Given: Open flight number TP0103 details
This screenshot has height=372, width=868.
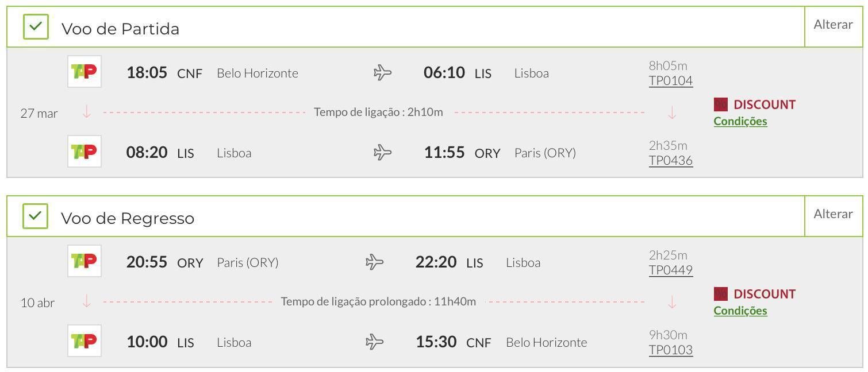Looking at the screenshot, I should tap(671, 350).
